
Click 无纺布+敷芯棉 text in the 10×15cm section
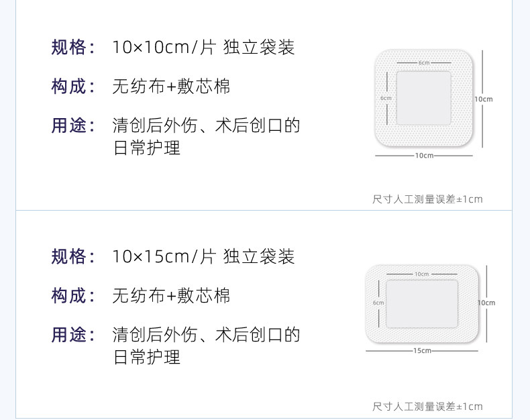(171, 296)
